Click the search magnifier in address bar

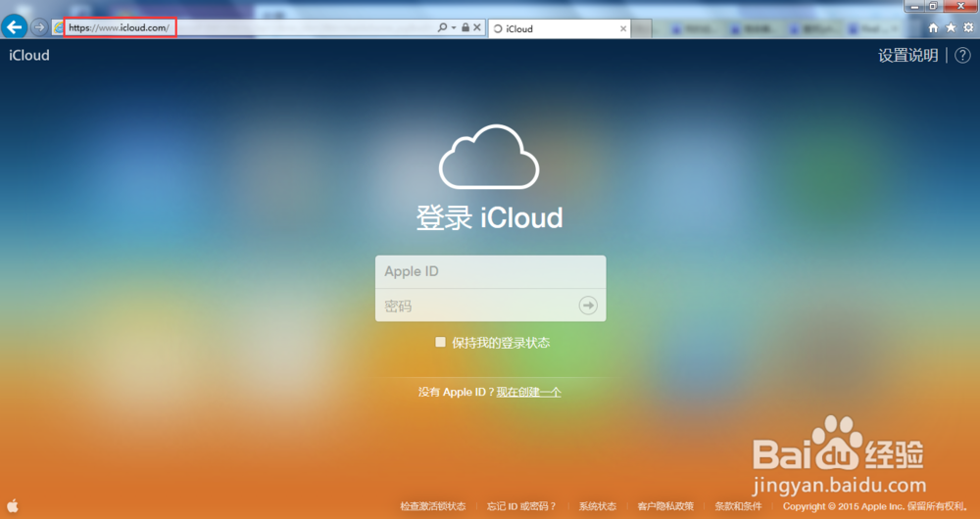tap(442, 27)
